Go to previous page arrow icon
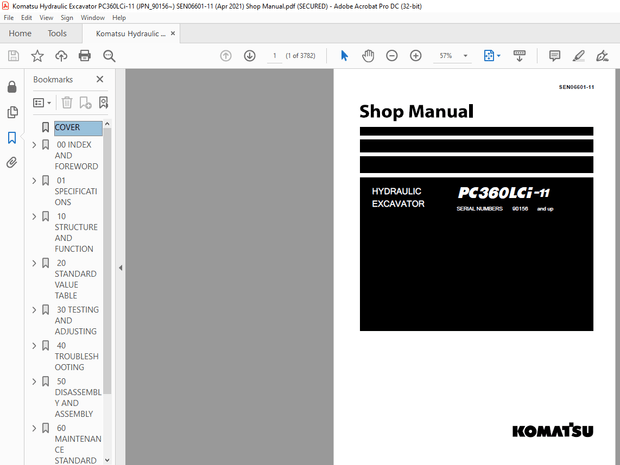The image size is (620, 465). [x=226, y=56]
